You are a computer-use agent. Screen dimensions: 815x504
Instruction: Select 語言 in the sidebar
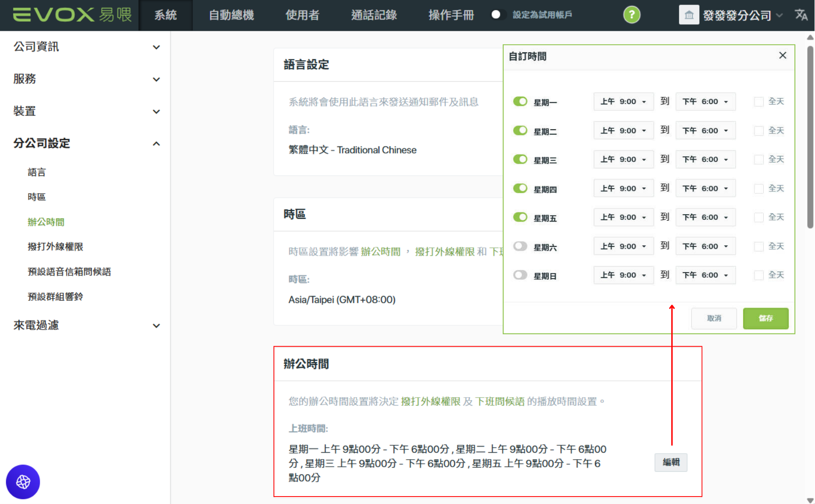click(x=37, y=172)
